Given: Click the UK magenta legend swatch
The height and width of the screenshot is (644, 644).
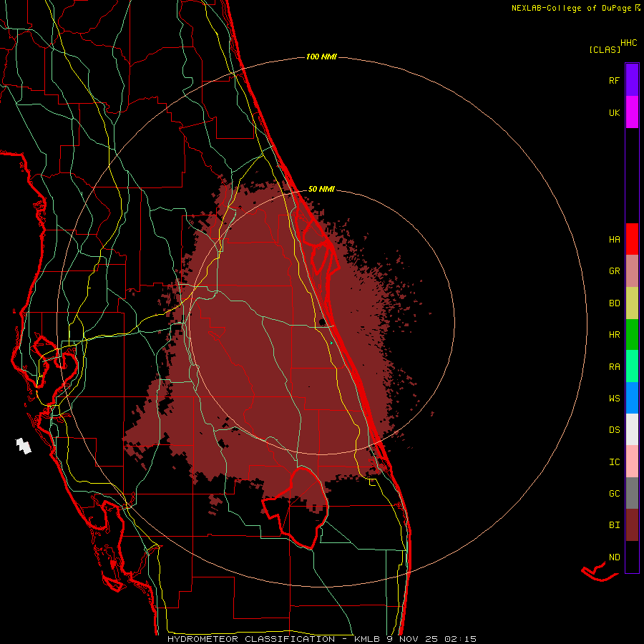Looking at the screenshot, I should point(632,112).
